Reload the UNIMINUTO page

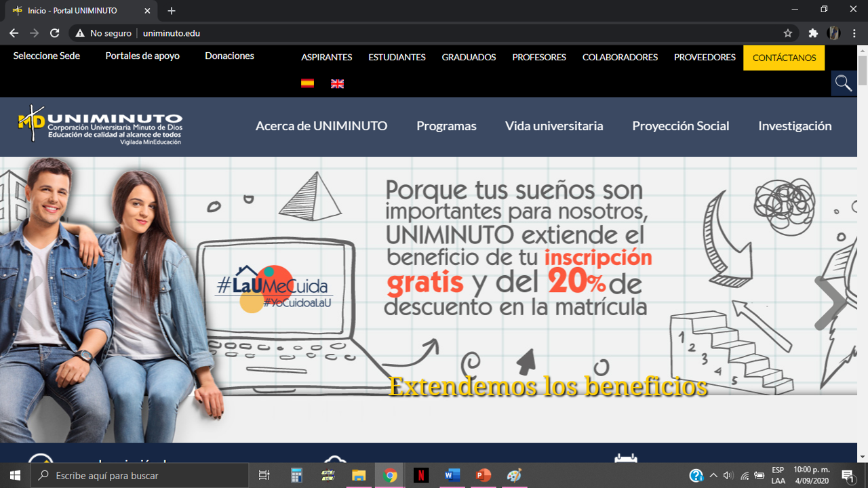click(55, 33)
